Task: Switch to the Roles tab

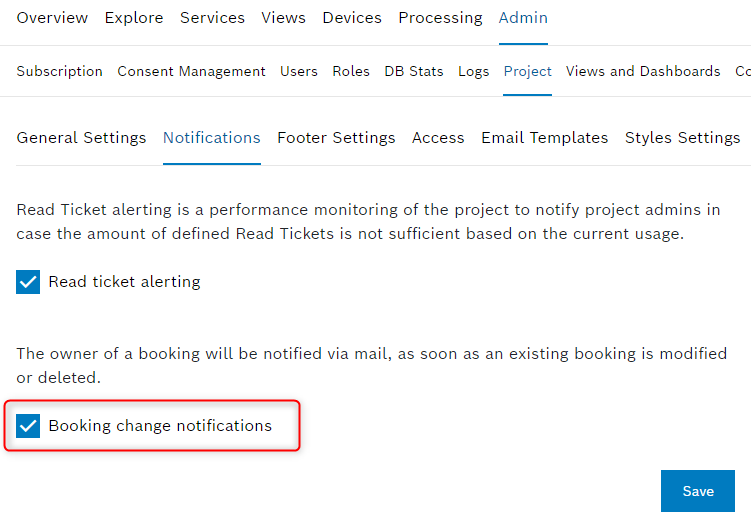Action: (x=351, y=71)
